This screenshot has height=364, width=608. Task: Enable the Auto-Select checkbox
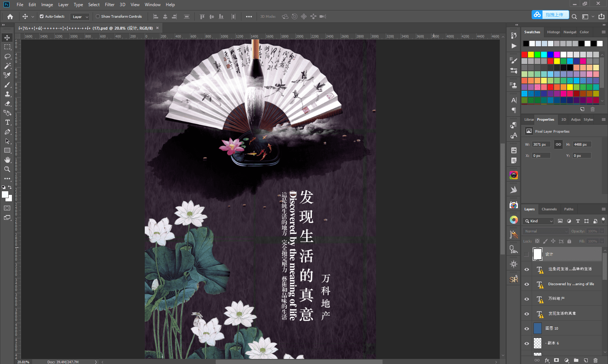(42, 16)
